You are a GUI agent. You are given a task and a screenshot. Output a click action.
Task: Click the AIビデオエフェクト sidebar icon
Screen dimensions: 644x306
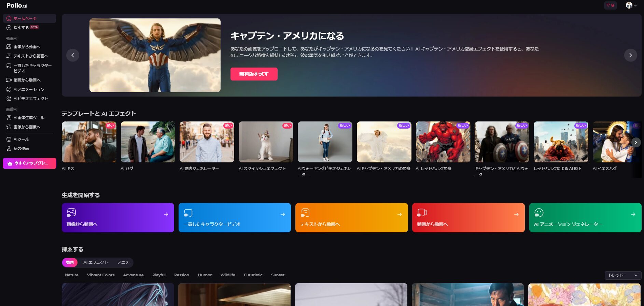pos(9,99)
